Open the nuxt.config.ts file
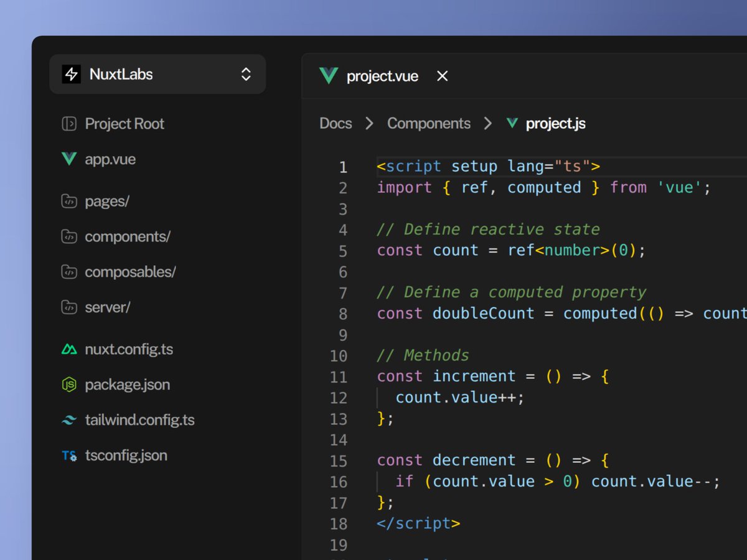747x560 pixels. 129,349
